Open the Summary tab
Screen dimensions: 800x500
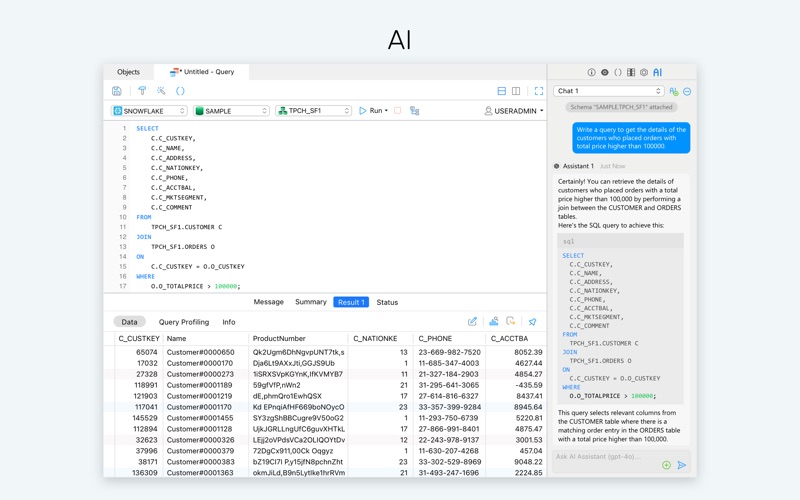(x=311, y=302)
